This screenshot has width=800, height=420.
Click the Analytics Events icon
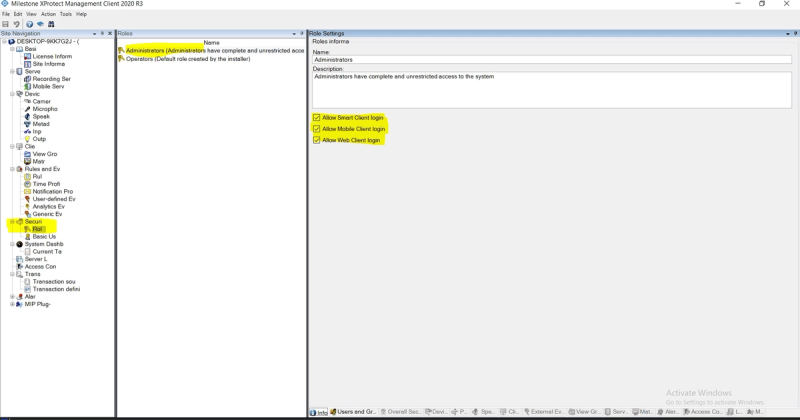[x=28, y=207]
